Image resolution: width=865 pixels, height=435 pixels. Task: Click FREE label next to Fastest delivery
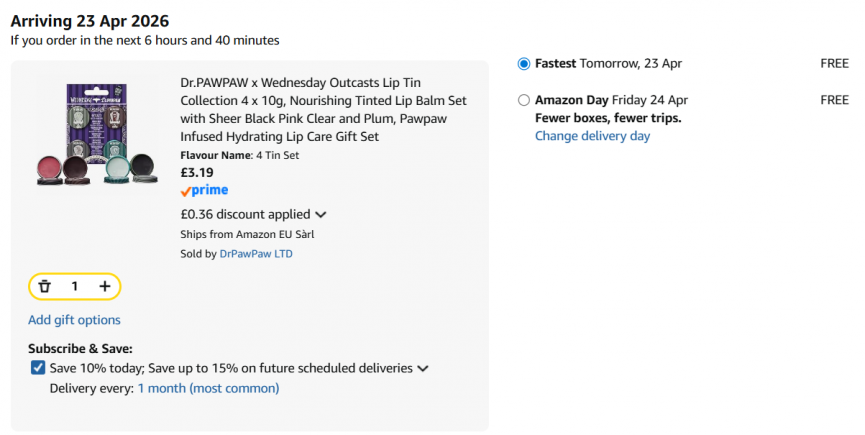point(834,63)
